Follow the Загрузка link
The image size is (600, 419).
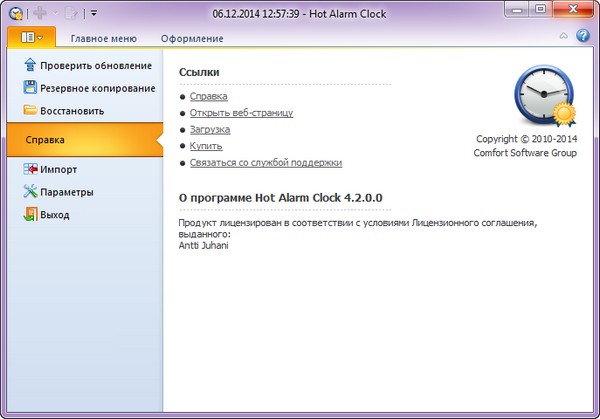[x=210, y=129]
